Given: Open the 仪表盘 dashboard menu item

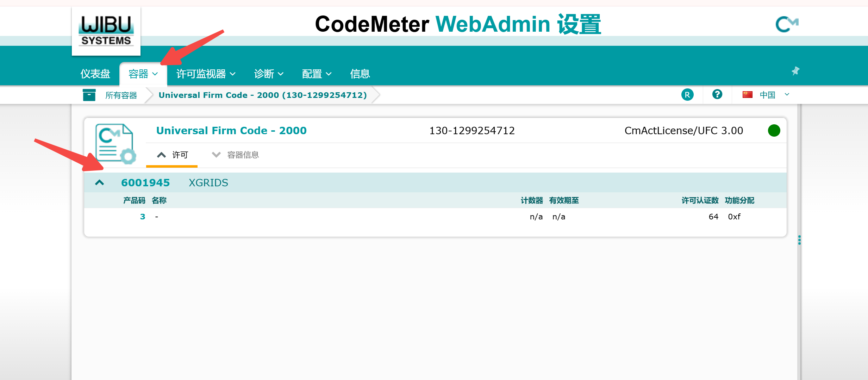Looking at the screenshot, I should coord(95,74).
